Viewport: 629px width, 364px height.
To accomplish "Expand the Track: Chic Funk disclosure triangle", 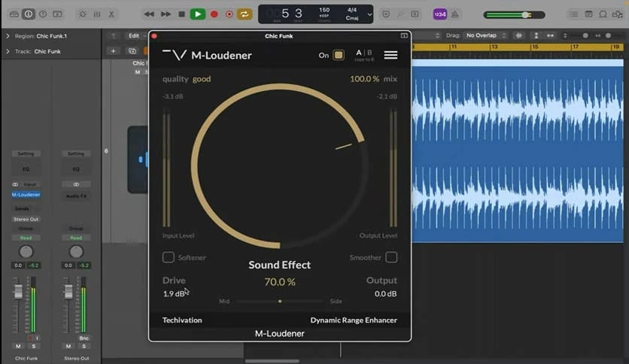I will click(8, 51).
